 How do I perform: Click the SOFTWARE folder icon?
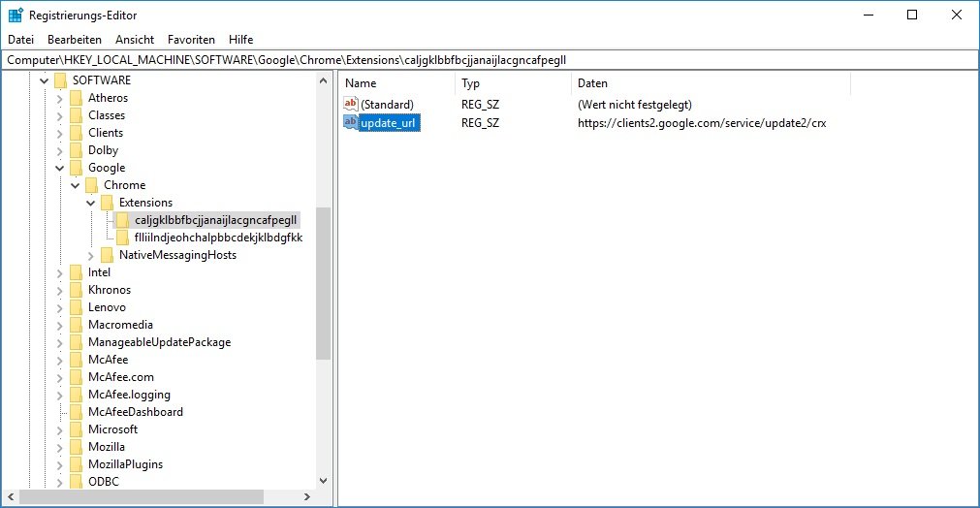point(61,80)
